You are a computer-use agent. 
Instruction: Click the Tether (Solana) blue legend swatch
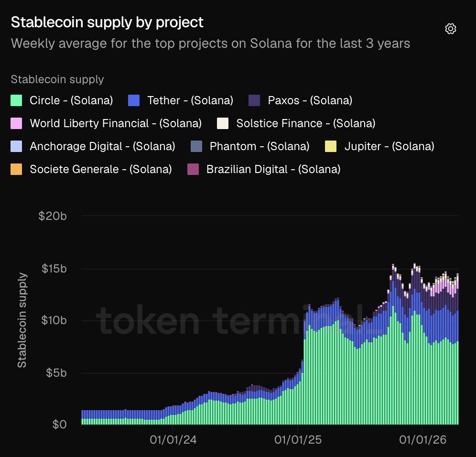point(134,100)
